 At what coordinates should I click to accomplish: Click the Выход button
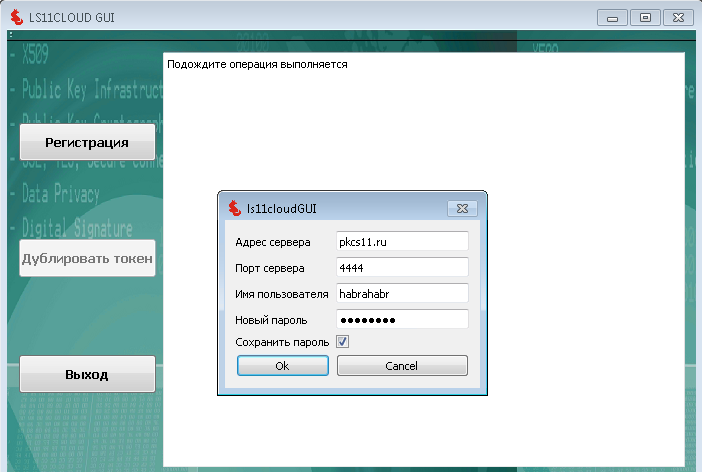click(87, 374)
